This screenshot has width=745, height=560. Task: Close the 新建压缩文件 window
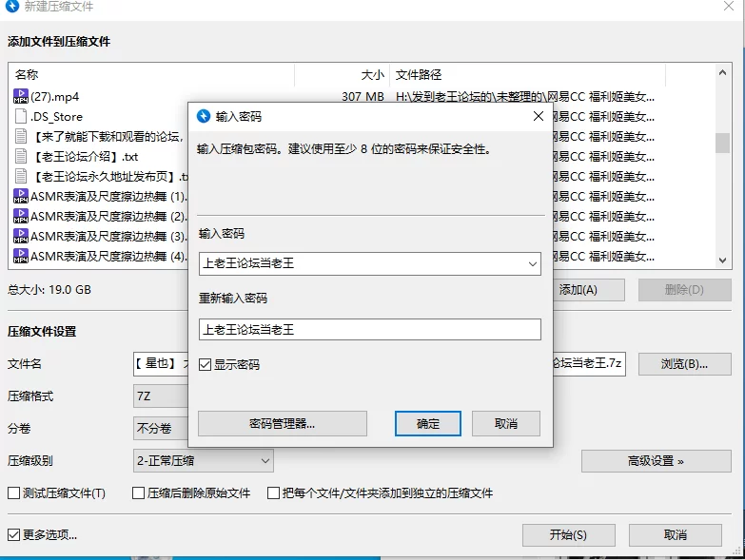tap(729, 6)
